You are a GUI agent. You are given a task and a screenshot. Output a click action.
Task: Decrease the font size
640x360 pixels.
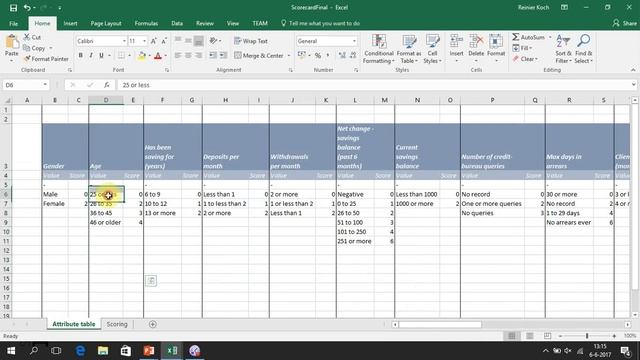pos(164,41)
